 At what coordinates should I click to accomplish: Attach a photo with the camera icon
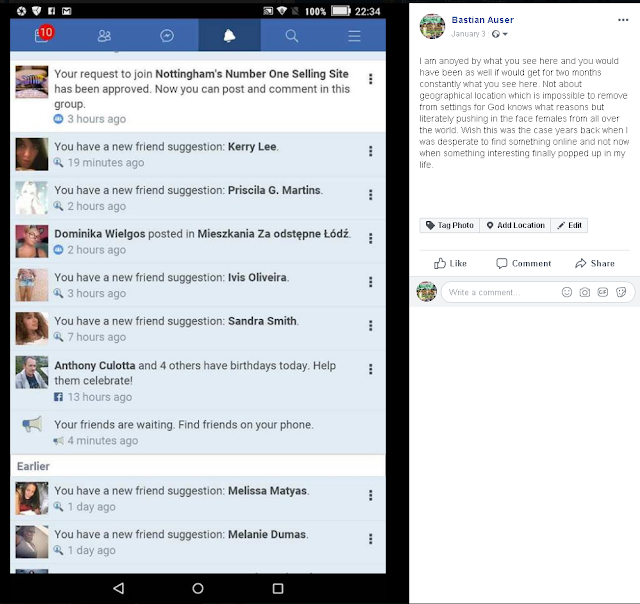coord(585,292)
